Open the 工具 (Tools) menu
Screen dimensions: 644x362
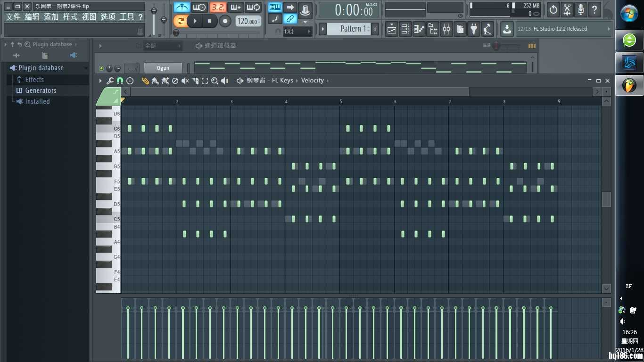126,17
